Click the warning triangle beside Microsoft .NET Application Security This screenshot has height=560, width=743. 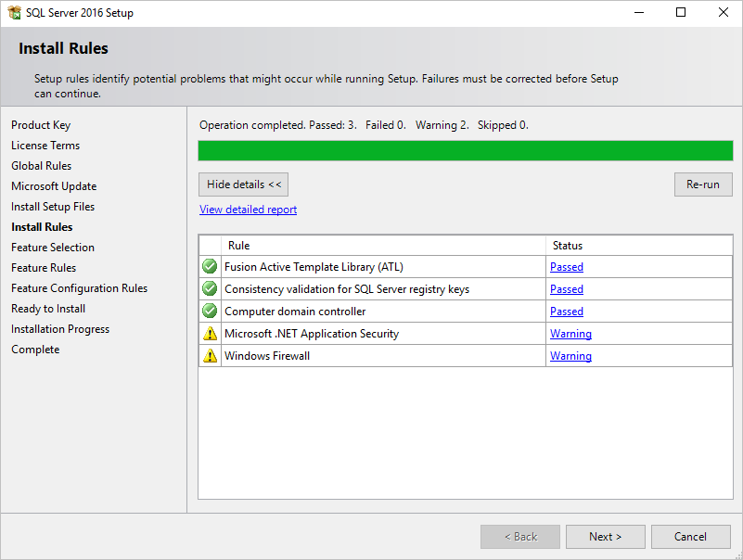click(209, 333)
